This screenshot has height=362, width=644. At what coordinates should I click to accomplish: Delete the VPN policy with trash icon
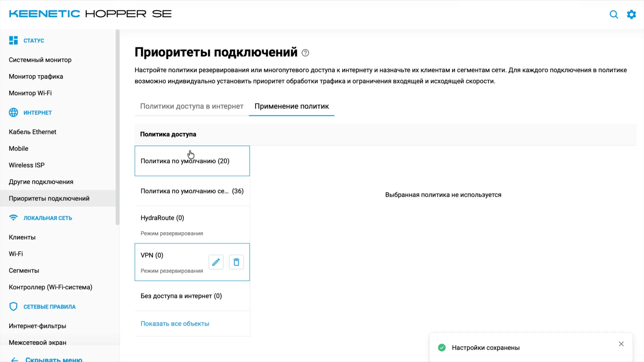236,262
